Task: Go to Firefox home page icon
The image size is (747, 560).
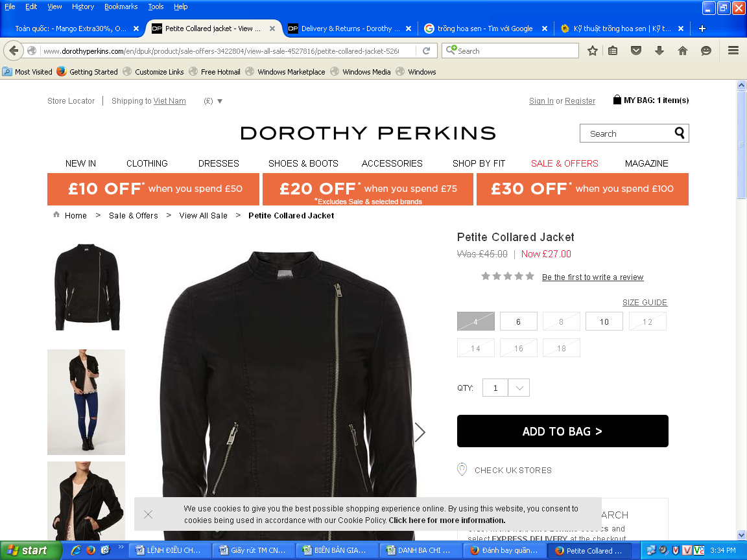Action: [x=682, y=51]
